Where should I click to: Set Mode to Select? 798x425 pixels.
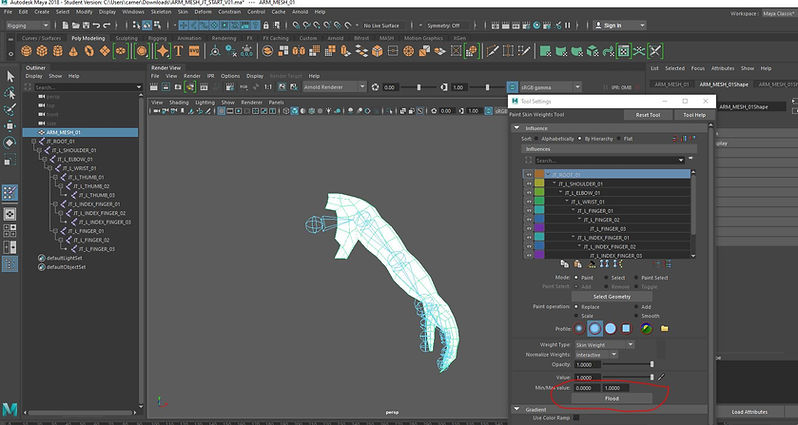coord(606,277)
